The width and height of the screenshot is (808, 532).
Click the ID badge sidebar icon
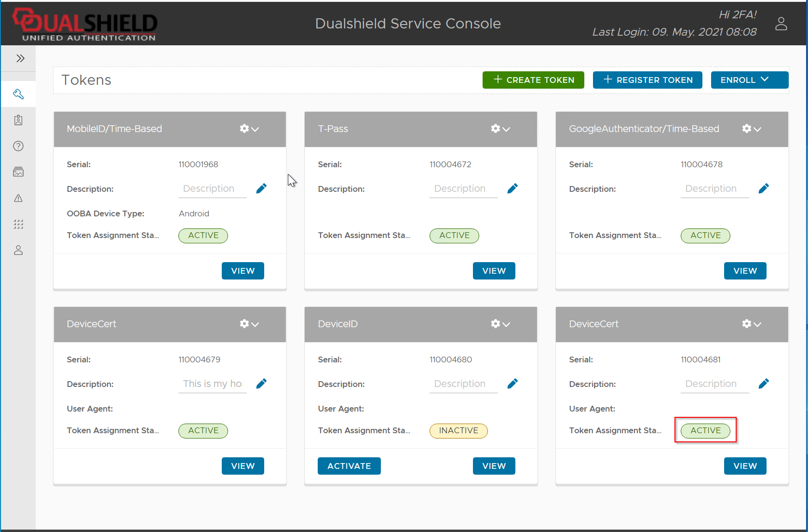18,120
